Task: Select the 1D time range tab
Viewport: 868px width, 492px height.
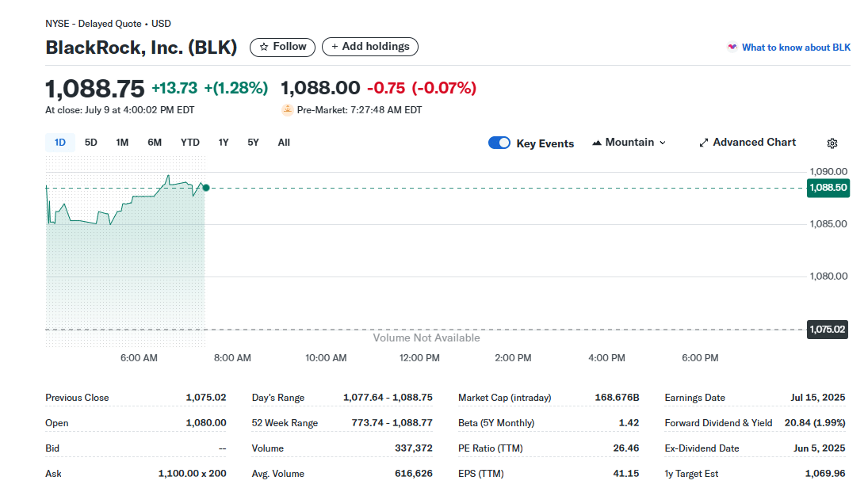Action: point(59,143)
